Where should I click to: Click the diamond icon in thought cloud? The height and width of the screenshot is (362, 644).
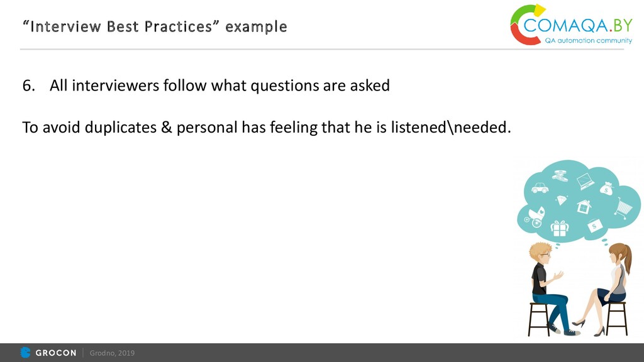click(x=562, y=200)
